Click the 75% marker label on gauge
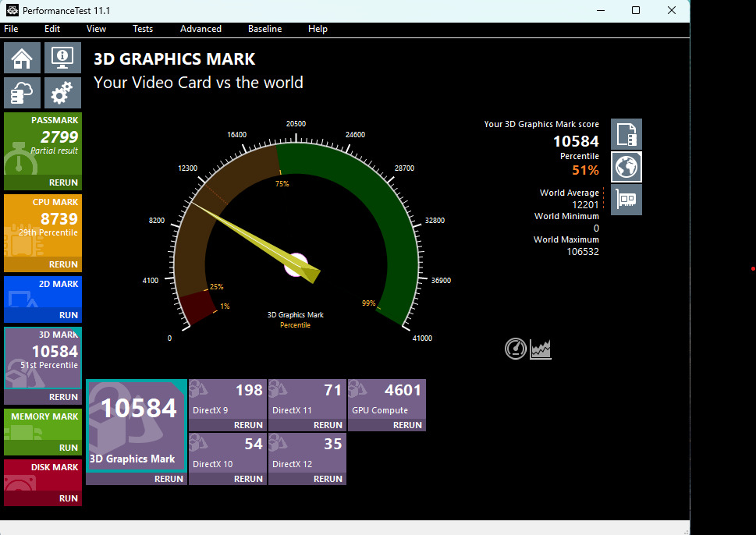 point(282,183)
